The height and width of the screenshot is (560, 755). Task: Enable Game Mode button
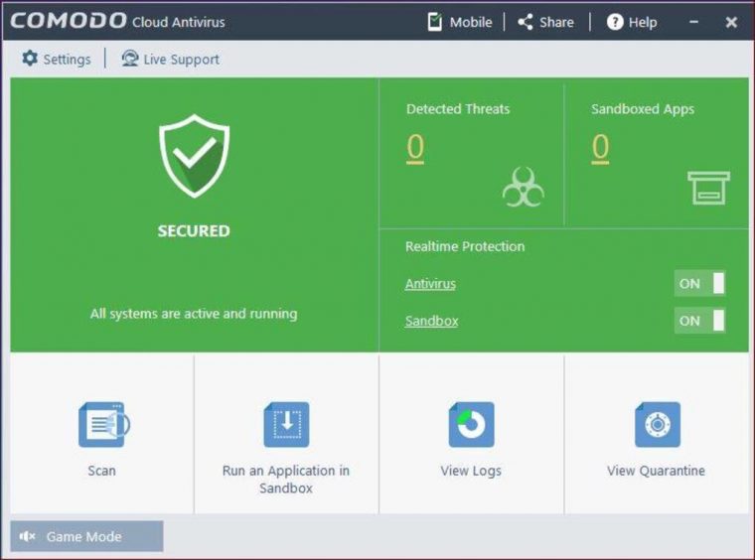(86, 536)
